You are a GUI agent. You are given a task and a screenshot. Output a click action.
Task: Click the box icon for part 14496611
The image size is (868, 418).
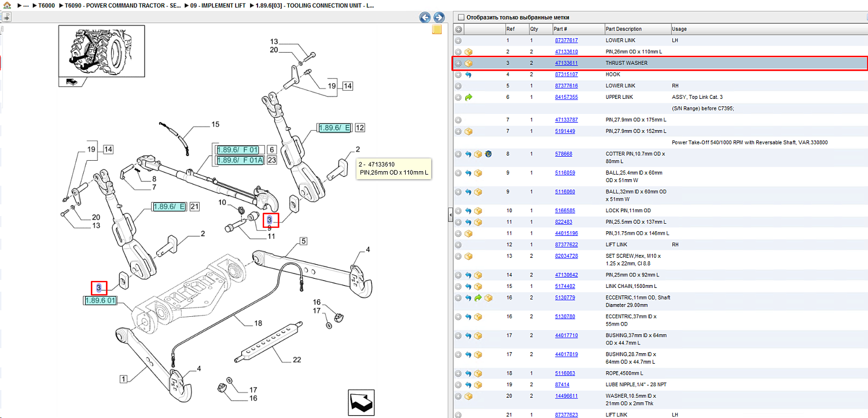point(469,396)
